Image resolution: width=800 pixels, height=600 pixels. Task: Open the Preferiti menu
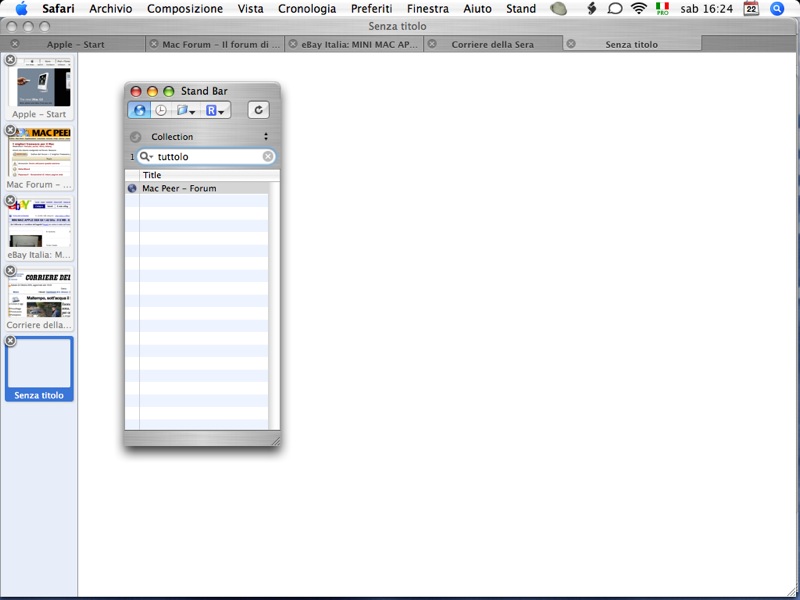(x=372, y=9)
